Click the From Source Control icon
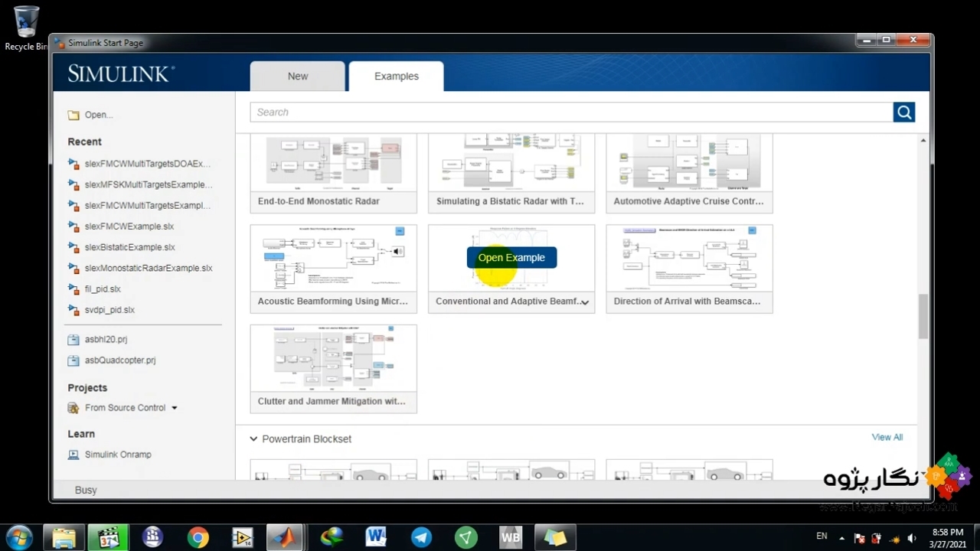Image resolution: width=980 pixels, height=551 pixels. point(73,408)
